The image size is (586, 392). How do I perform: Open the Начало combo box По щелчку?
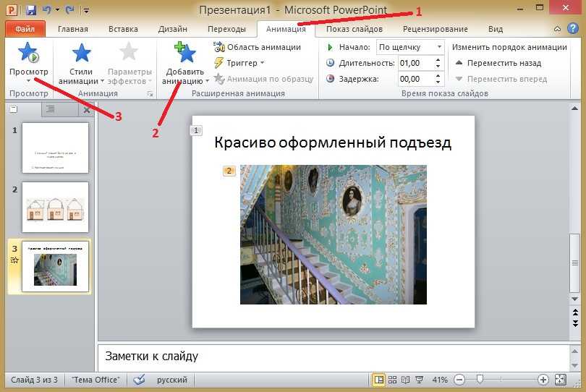point(410,47)
